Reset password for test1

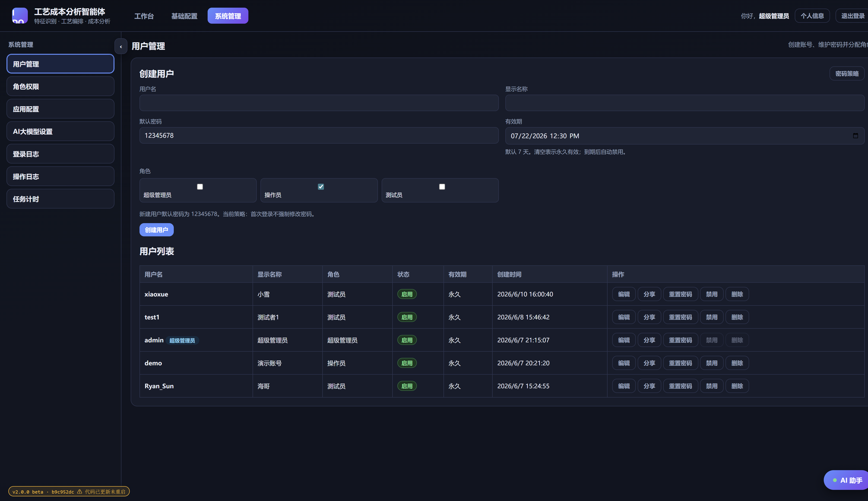point(680,317)
